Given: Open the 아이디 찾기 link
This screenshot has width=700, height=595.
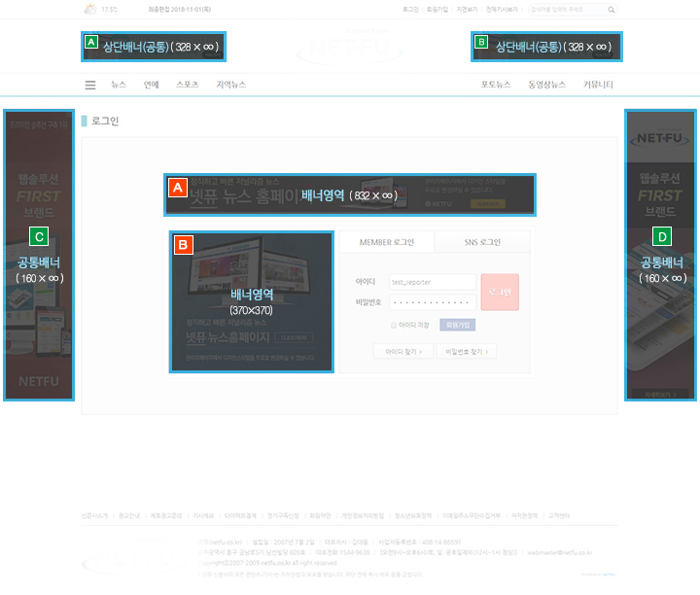Looking at the screenshot, I should click(402, 352).
